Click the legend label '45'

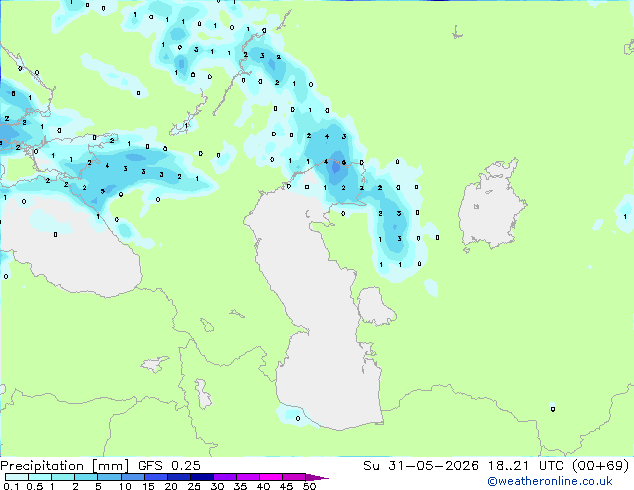286,486
